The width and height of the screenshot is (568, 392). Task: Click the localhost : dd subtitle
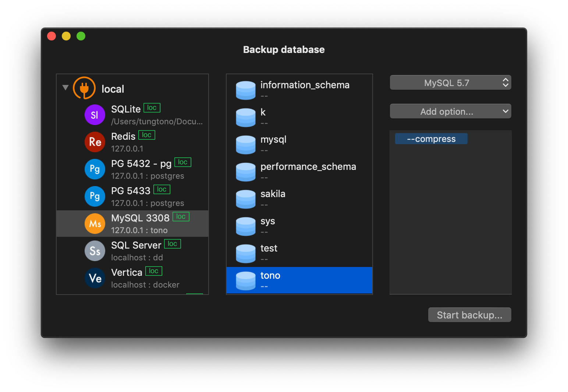pyautogui.click(x=137, y=257)
